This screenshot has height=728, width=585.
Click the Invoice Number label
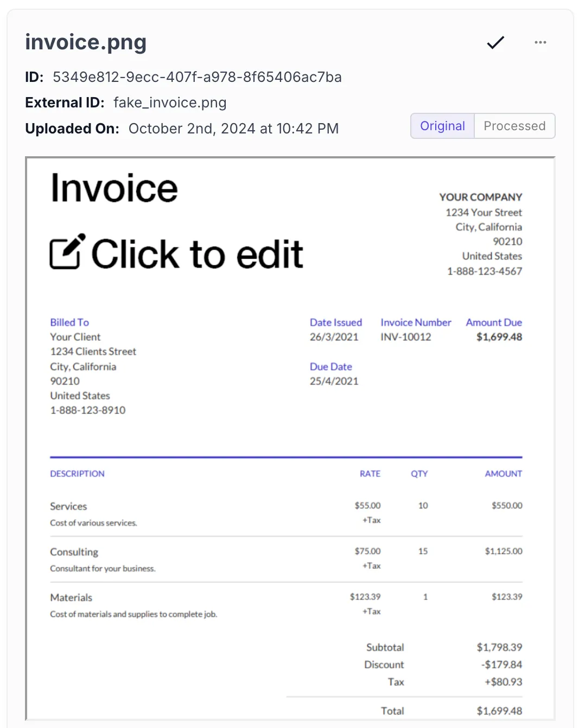(416, 322)
